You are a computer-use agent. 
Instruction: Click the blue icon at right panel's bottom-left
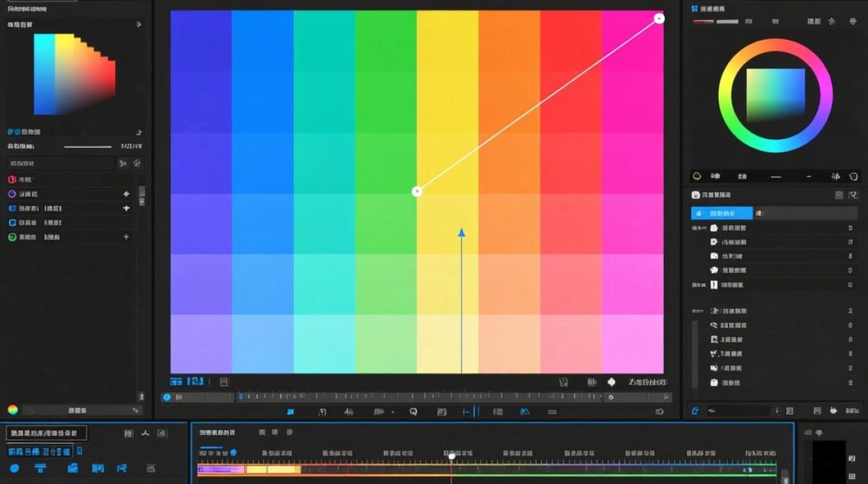tap(695, 410)
